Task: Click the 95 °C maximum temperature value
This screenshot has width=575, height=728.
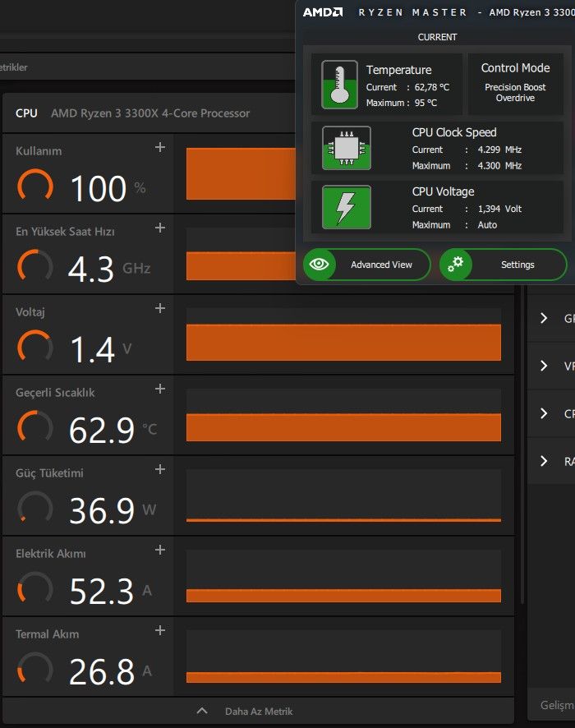Action: pyautogui.click(x=425, y=103)
